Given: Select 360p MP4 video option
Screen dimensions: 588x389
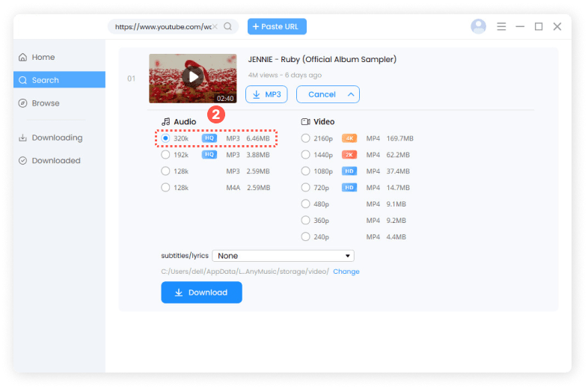Looking at the screenshot, I should (x=306, y=220).
